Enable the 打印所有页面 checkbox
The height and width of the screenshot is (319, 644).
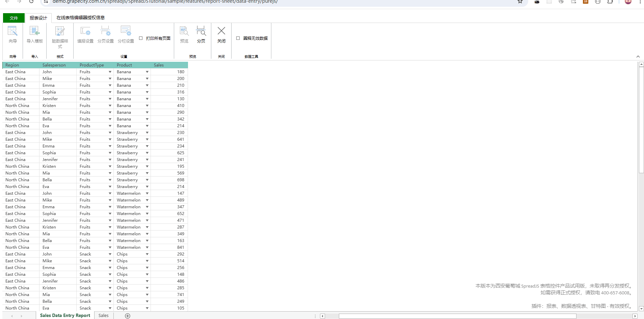click(141, 38)
